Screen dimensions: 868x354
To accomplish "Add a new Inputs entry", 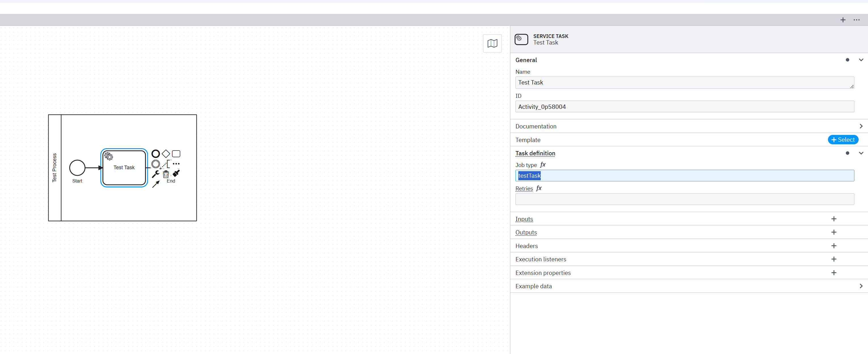I will pos(834,219).
